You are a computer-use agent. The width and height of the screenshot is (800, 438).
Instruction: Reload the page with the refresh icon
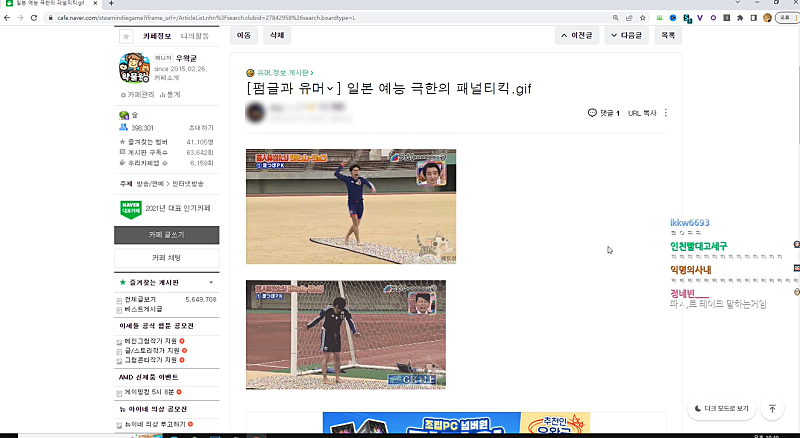[x=32, y=18]
